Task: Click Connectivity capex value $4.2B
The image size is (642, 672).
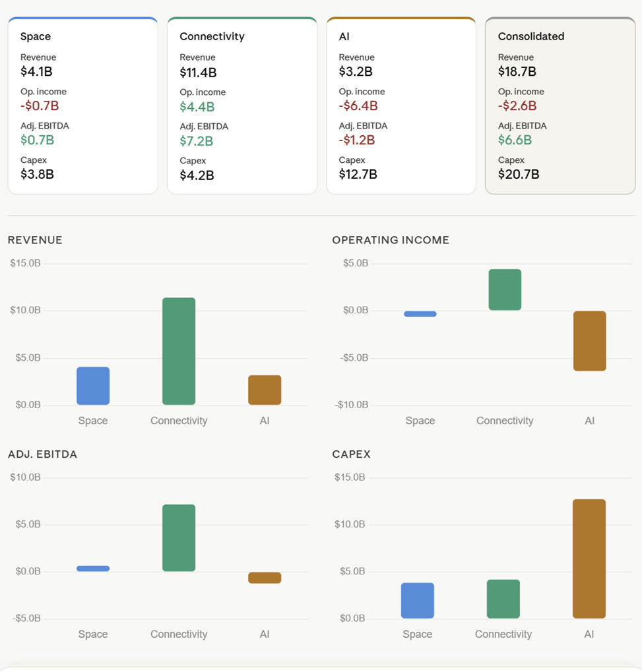Action: point(197,175)
